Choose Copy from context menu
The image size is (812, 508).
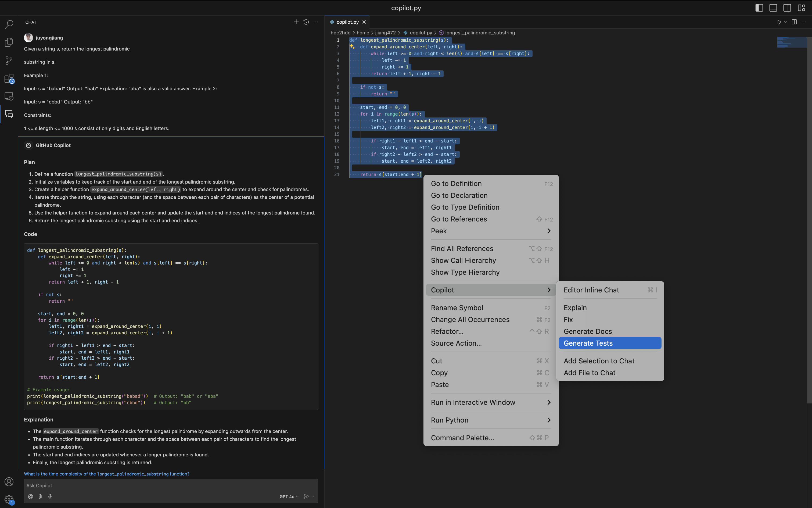[x=491, y=373]
